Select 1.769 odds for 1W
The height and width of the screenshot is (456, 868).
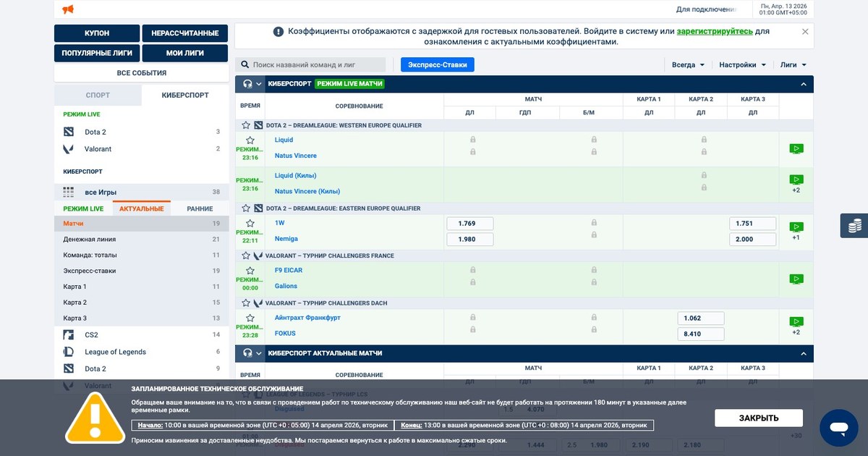click(x=470, y=224)
